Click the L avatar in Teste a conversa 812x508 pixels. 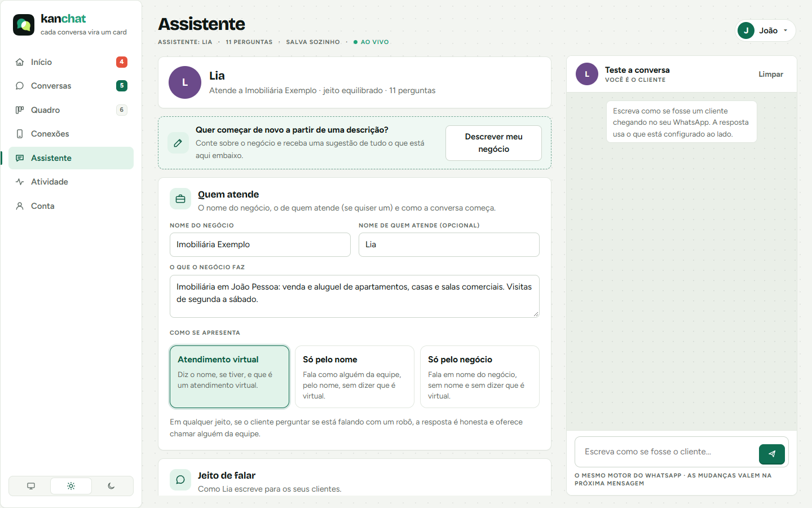(x=587, y=74)
